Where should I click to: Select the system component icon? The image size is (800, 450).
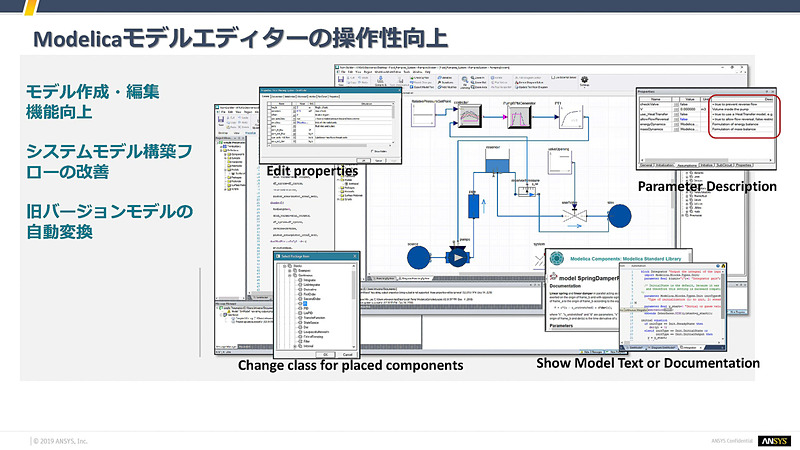click(x=539, y=260)
